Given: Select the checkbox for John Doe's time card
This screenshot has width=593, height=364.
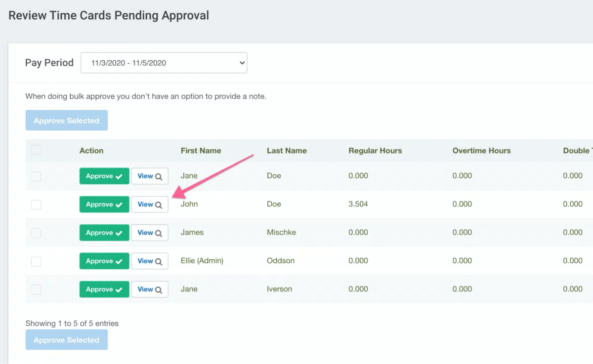Looking at the screenshot, I should pyautogui.click(x=36, y=204).
